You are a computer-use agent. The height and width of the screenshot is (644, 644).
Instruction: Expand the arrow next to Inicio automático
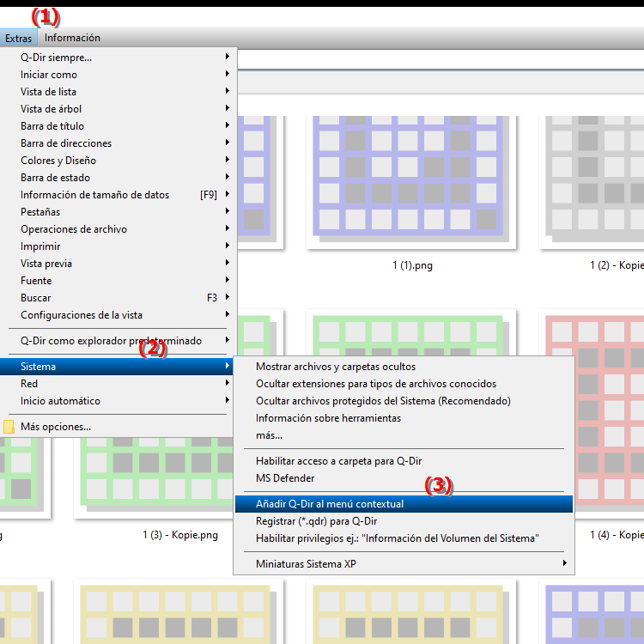click(228, 400)
